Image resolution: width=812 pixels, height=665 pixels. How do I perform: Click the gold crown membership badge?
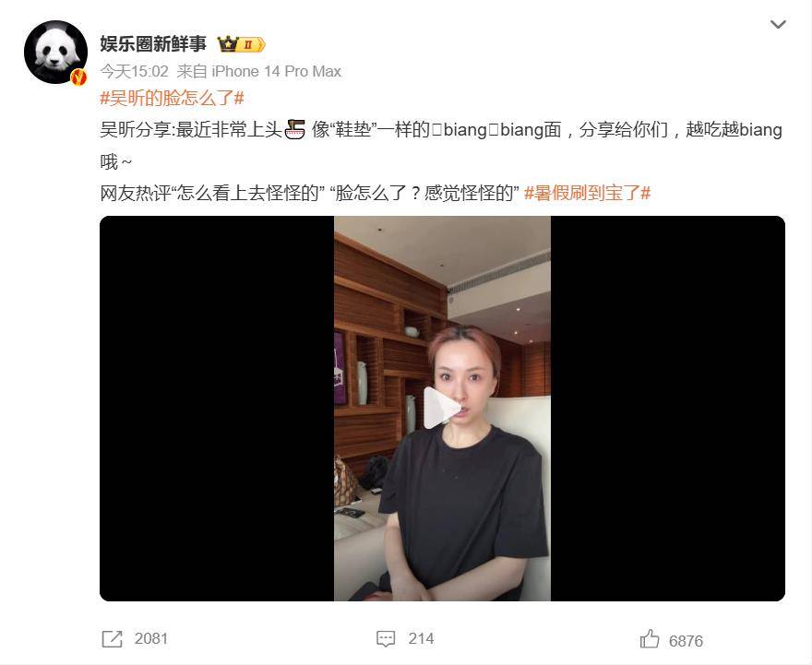(241, 44)
